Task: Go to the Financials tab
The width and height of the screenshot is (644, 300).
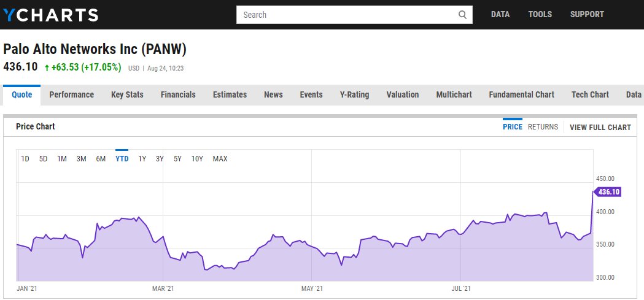Action: [x=178, y=95]
